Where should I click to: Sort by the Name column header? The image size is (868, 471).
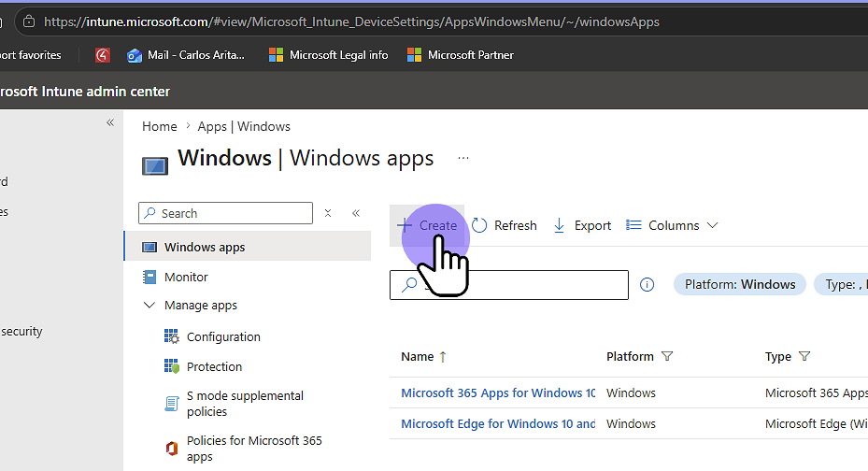coord(418,356)
